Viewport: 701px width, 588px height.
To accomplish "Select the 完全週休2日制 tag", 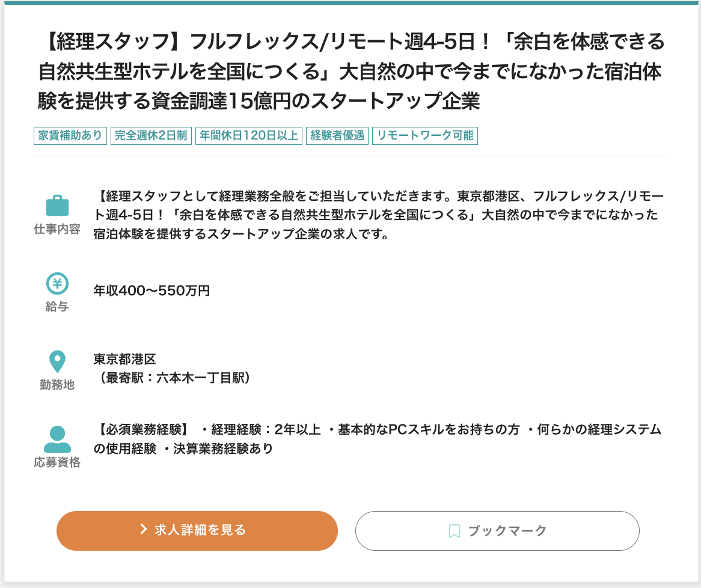I will pos(151,135).
